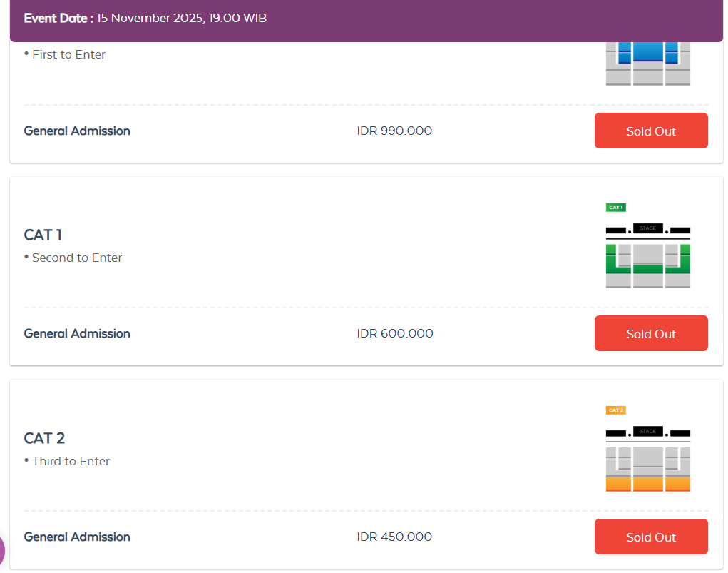The width and height of the screenshot is (728, 573).
Task: Open the CAT 1 green seating map thumbnail
Action: pos(648,246)
